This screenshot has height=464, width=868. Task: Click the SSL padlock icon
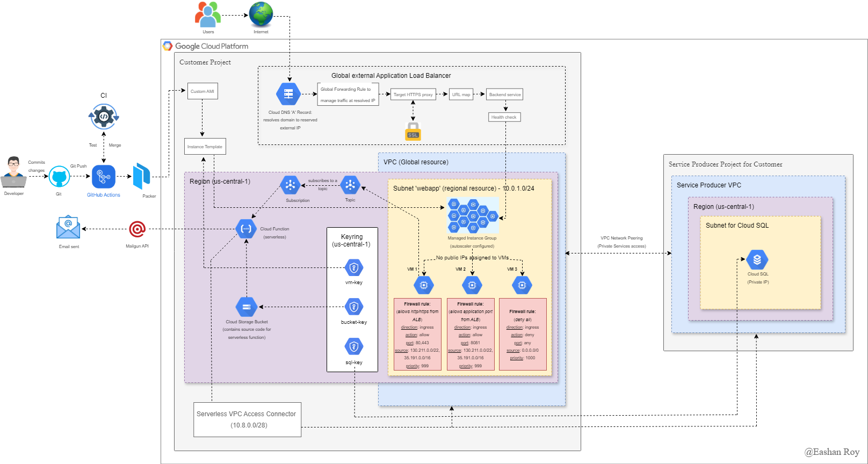click(413, 132)
